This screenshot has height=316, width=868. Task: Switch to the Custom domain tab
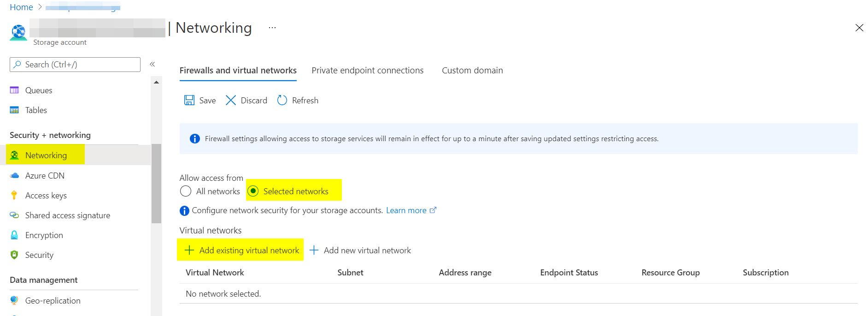(x=472, y=71)
